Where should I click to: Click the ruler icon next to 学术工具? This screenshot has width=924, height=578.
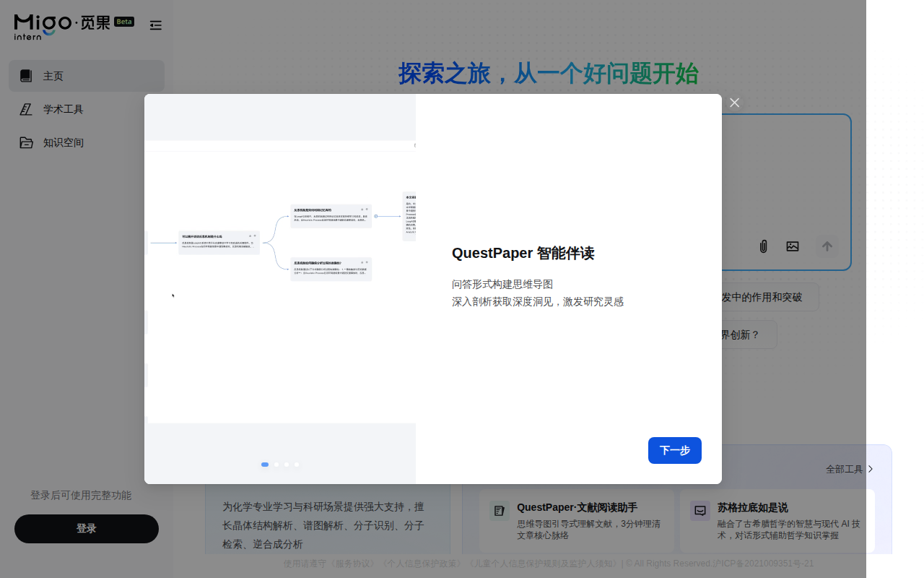(x=26, y=109)
